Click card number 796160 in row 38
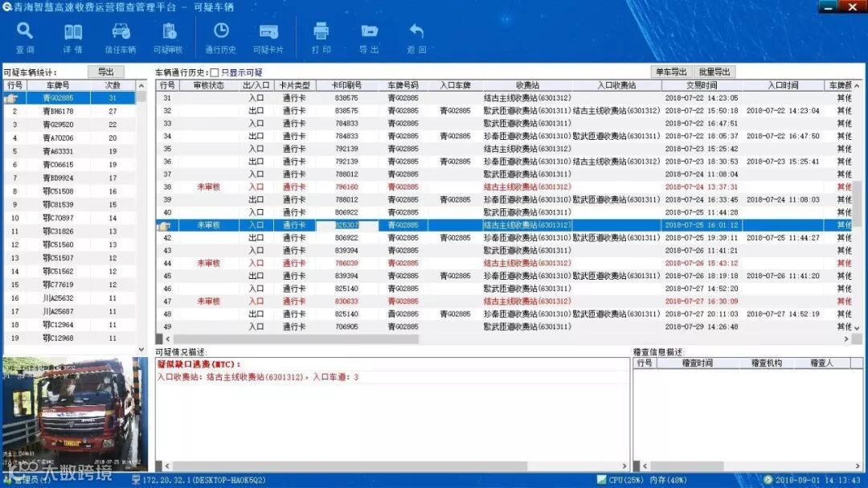 click(x=346, y=187)
